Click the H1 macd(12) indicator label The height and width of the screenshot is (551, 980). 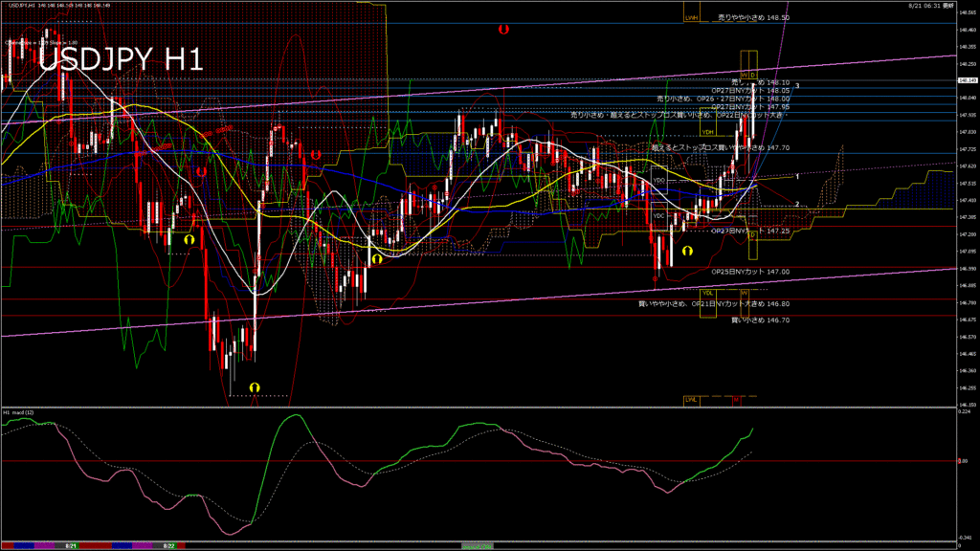pyautogui.click(x=19, y=411)
